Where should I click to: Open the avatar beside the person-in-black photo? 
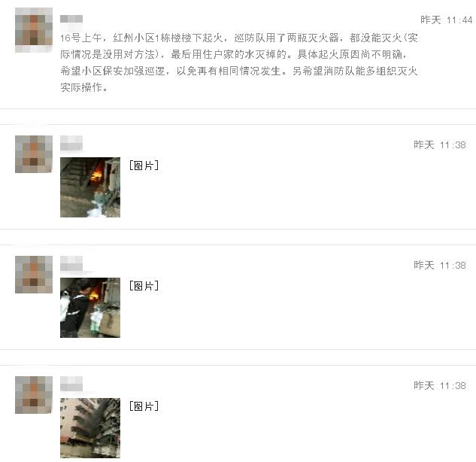click(x=34, y=275)
